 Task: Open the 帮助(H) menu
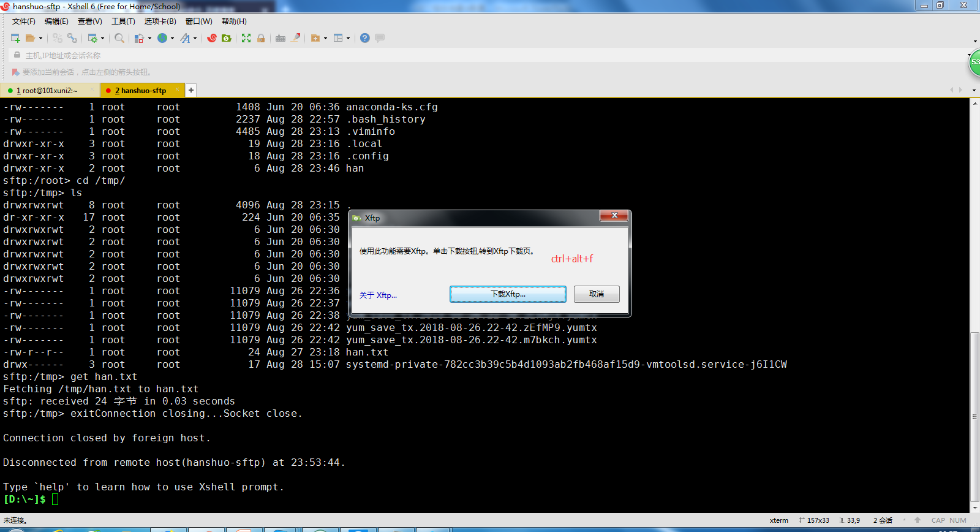click(234, 21)
